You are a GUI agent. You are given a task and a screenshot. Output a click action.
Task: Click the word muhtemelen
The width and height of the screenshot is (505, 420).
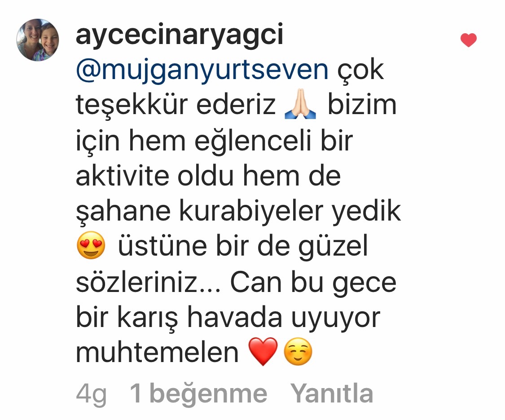[157, 352]
